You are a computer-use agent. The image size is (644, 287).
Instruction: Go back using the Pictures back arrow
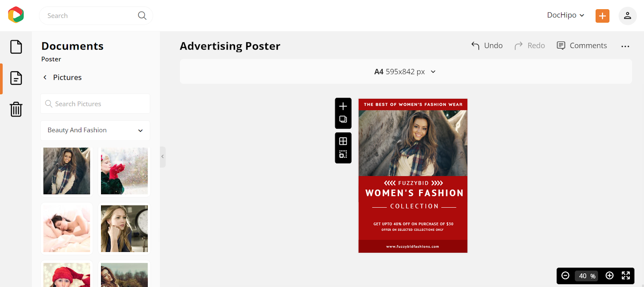click(x=45, y=77)
